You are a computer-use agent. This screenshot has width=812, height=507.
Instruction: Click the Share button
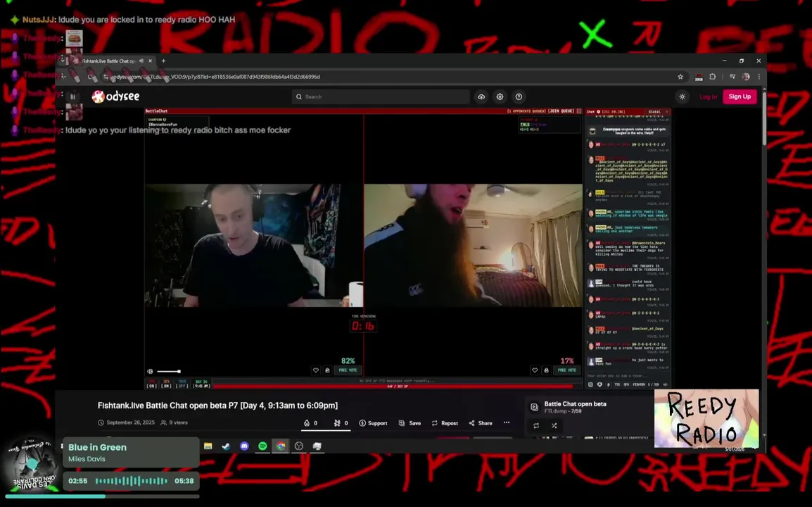coord(481,423)
